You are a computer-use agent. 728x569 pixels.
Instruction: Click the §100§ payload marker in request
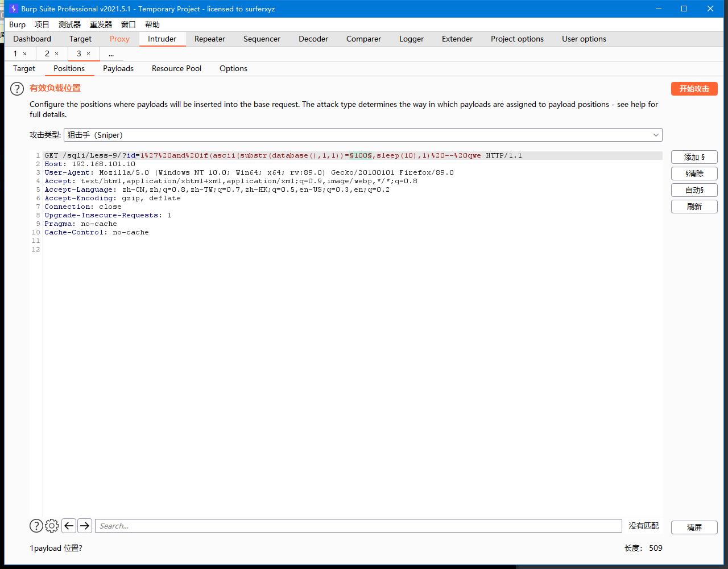tap(361, 155)
